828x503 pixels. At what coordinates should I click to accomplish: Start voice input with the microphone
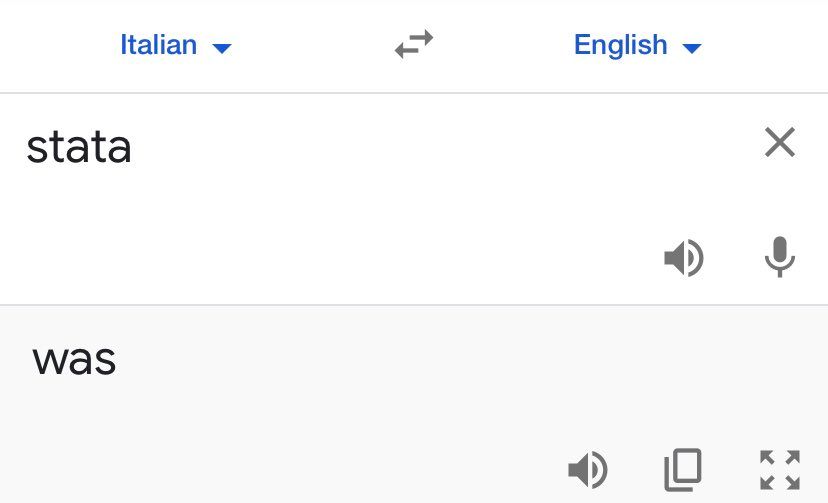779,258
